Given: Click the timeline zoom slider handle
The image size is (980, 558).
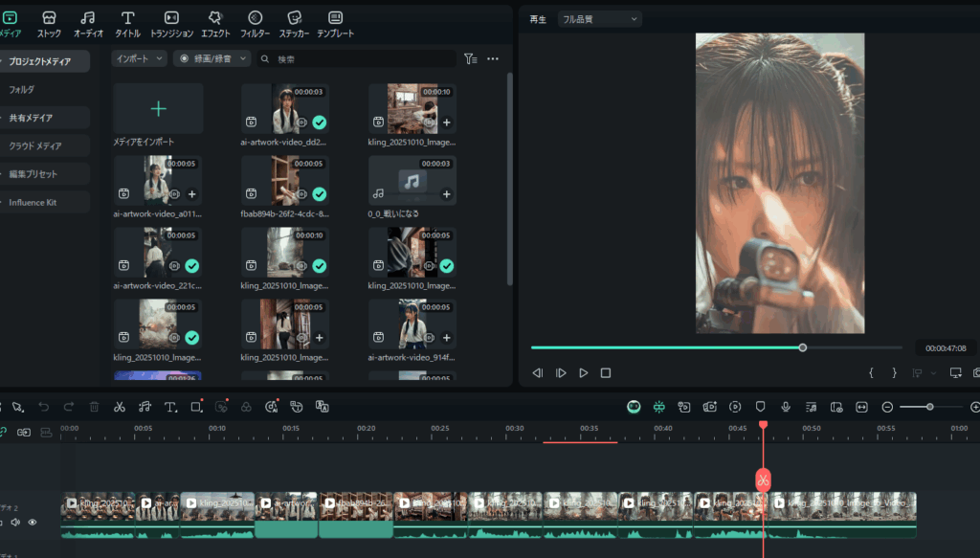Looking at the screenshot, I should click(929, 407).
